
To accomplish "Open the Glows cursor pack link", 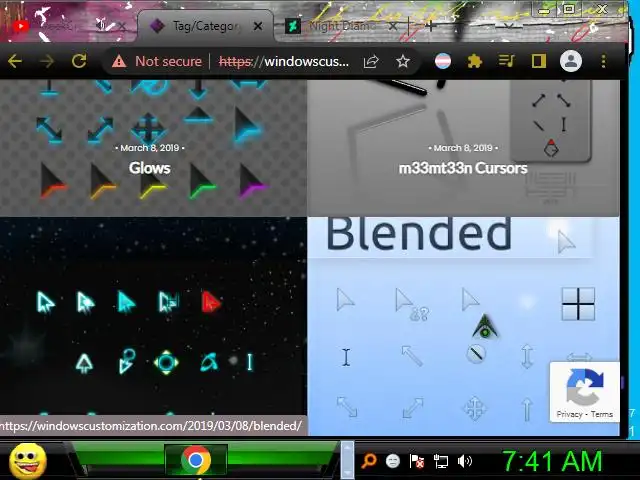I will 149,168.
